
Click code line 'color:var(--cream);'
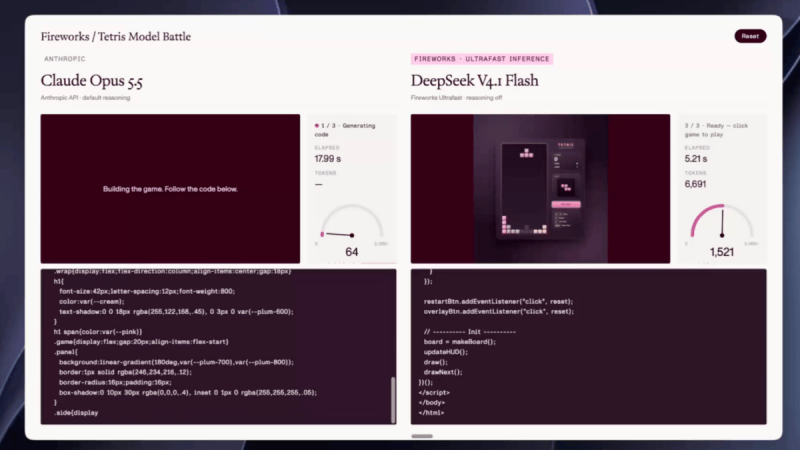pyautogui.click(x=91, y=302)
